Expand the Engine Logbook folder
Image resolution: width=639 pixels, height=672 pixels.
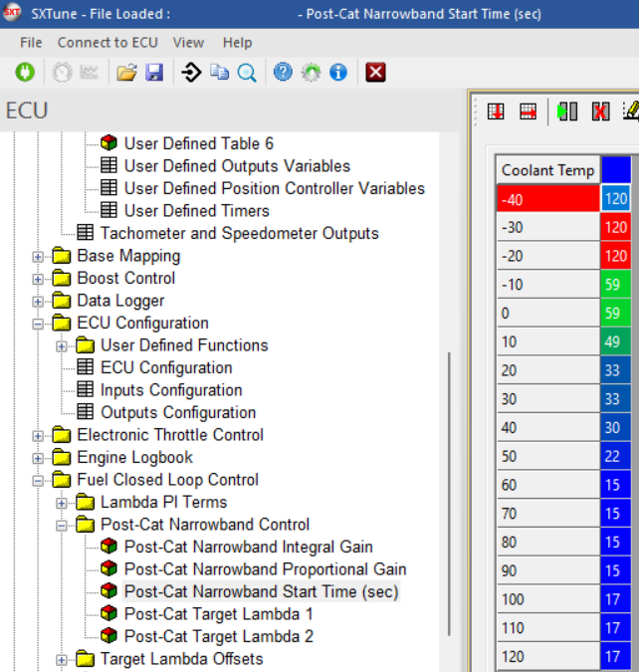tap(38, 458)
